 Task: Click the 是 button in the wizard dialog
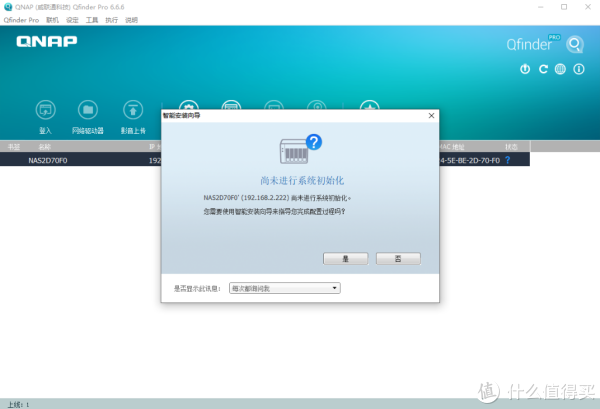click(x=346, y=257)
